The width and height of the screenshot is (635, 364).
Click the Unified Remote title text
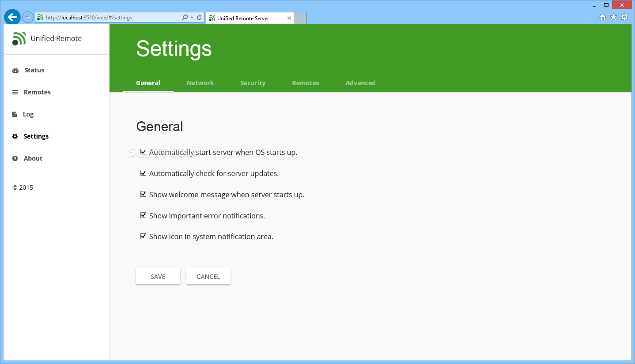(x=56, y=38)
